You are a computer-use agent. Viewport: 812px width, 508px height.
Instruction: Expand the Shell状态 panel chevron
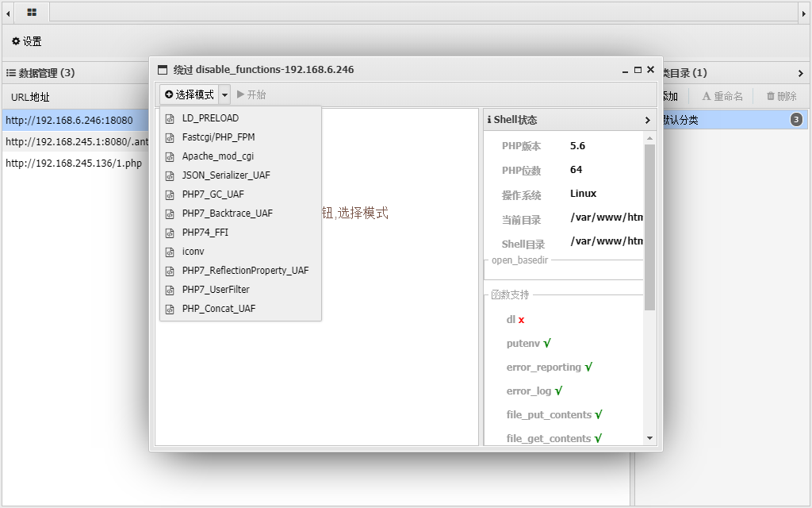pyautogui.click(x=647, y=120)
